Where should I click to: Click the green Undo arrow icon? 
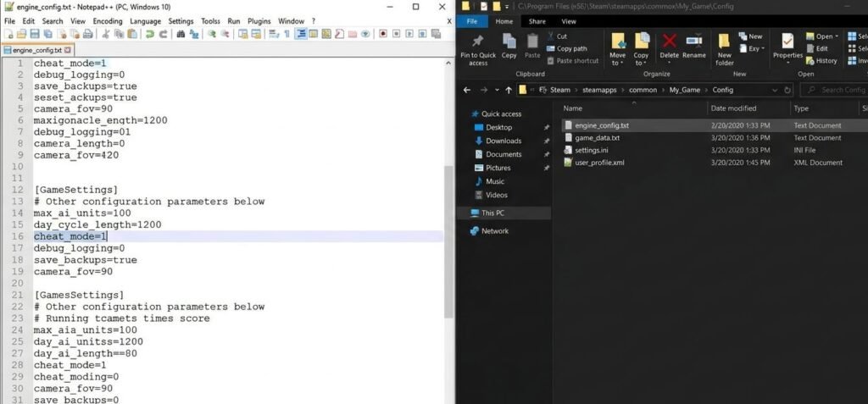coord(149,34)
